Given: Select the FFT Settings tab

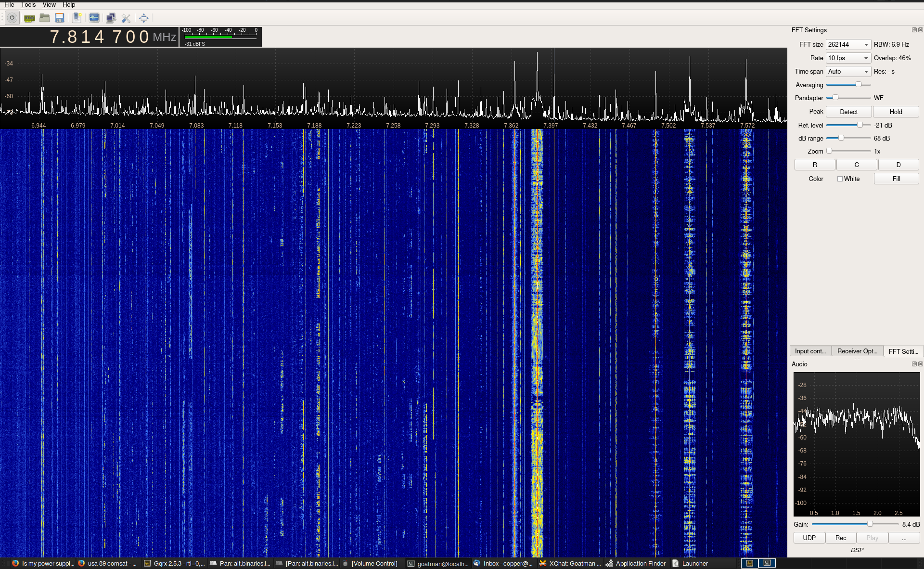Looking at the screenshot, I should tap(903, 351).
